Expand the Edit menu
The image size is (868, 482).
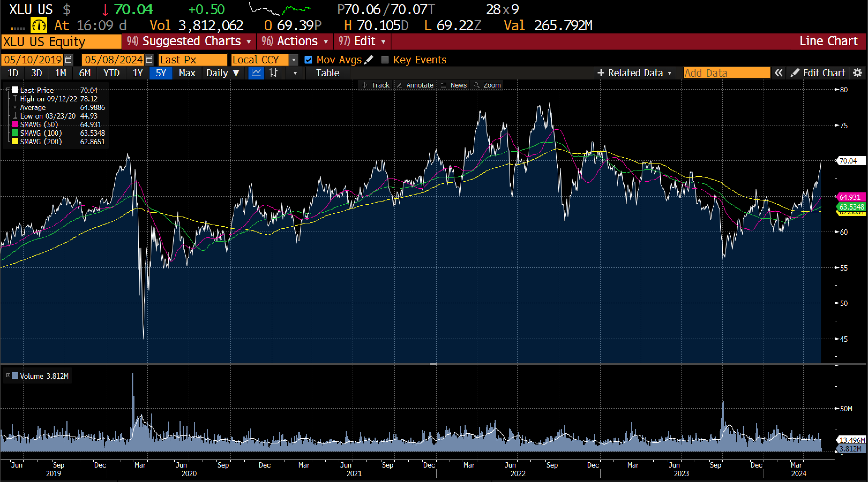point(362,41)
